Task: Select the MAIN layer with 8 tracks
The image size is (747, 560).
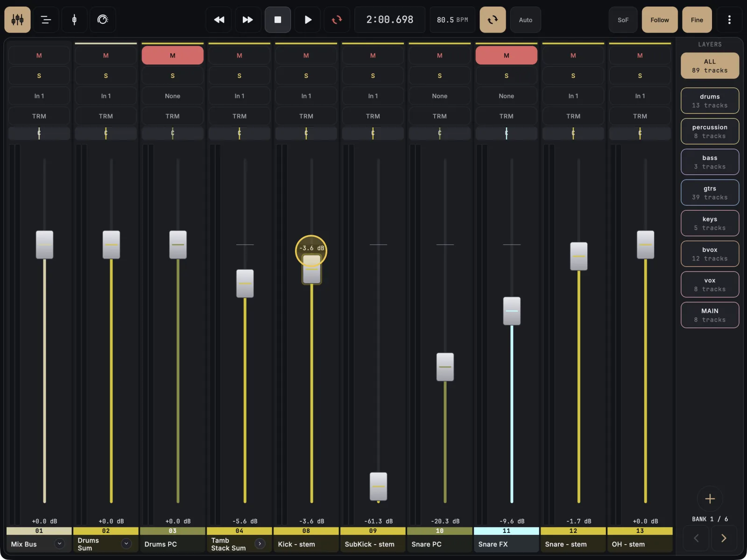Action: 710,315
